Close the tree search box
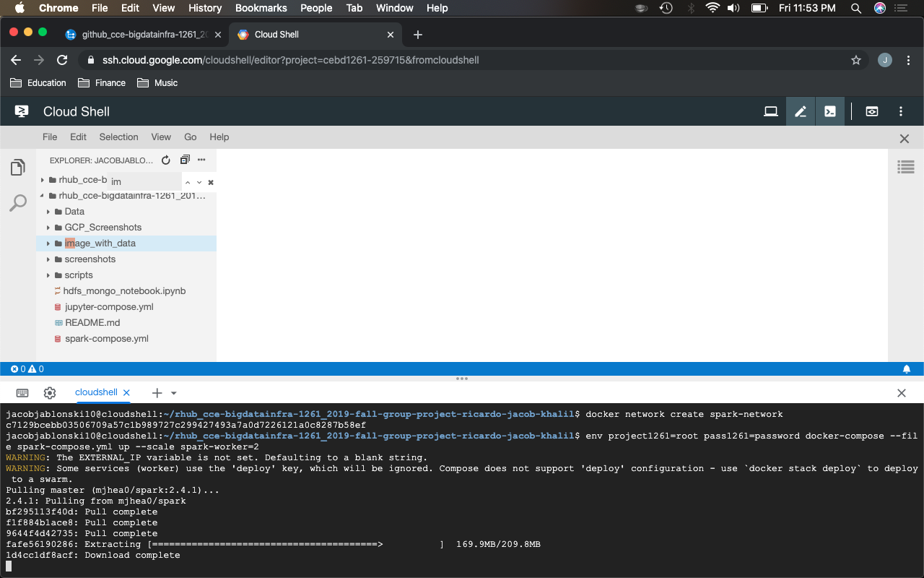This screenshot has height=578, width=924. (211, 182)
